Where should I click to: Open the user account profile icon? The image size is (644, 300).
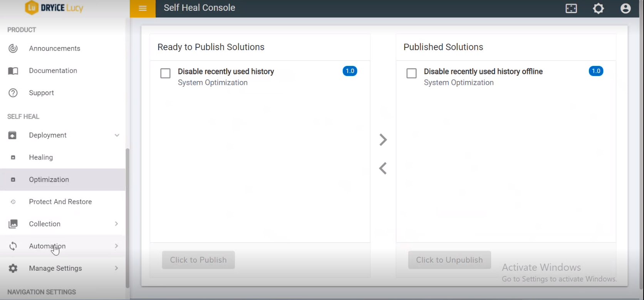click(x=626, y=8)
